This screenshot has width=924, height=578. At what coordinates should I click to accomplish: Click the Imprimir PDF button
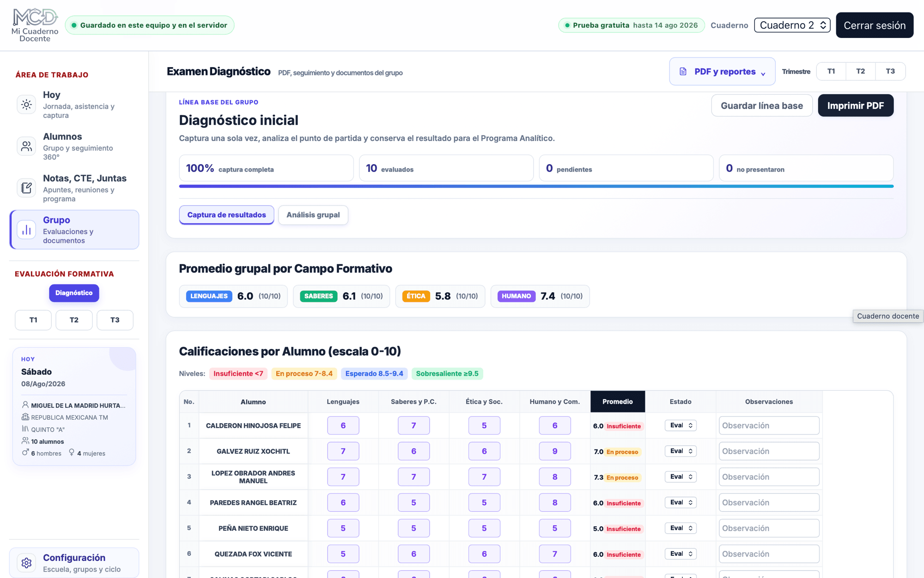(856, 105)
